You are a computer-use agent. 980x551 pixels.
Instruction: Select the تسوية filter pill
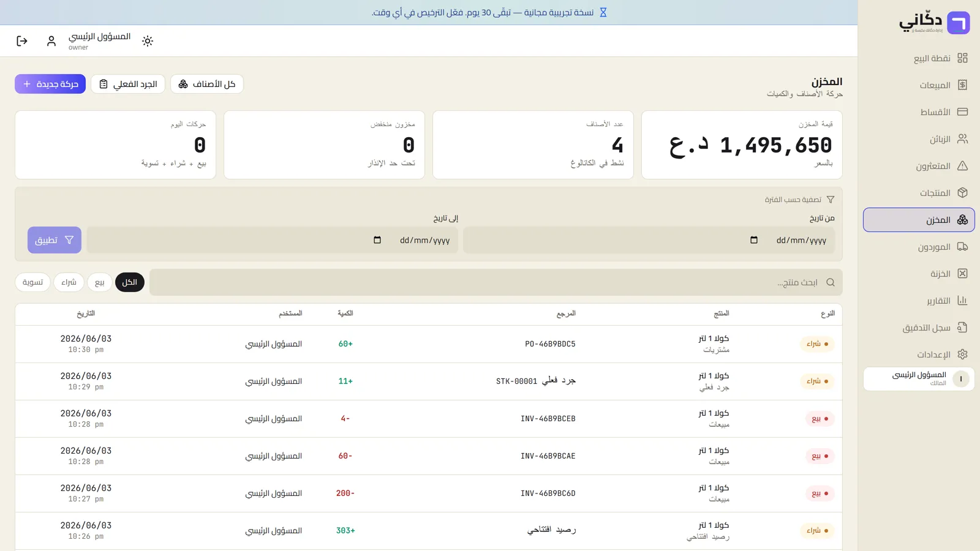(x=32, y=282)
